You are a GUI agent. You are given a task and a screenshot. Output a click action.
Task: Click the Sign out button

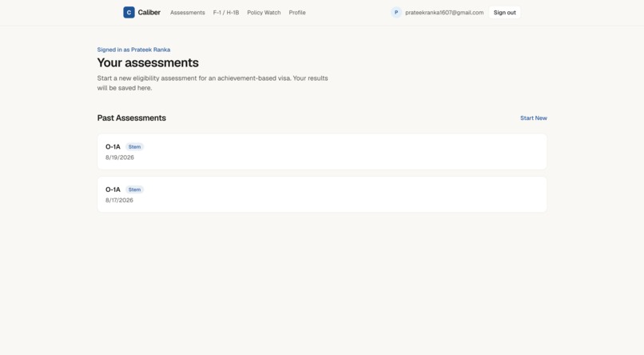[x=504, y=12]
